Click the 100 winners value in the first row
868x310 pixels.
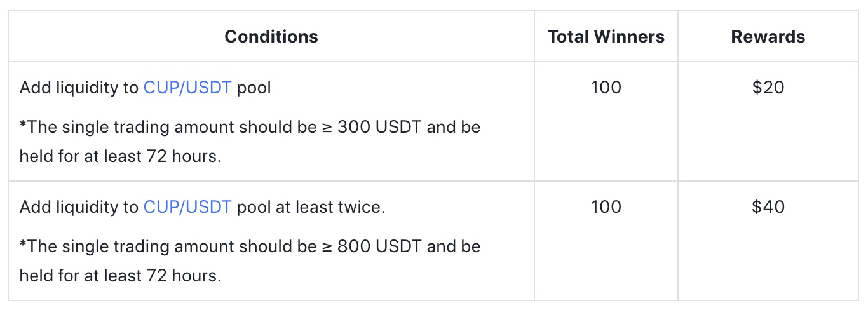point(606,87)
